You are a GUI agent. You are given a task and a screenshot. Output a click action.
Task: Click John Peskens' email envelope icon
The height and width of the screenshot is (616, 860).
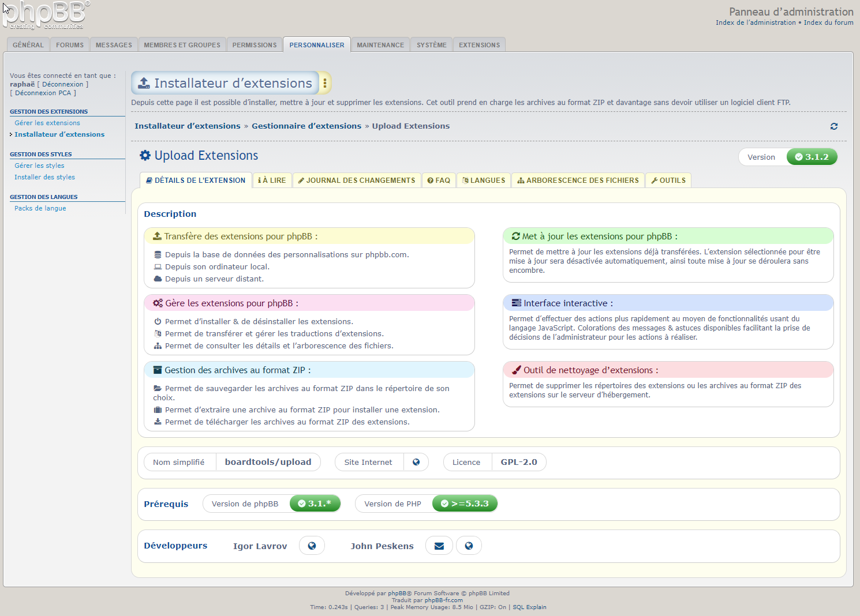tap(439, 546)
